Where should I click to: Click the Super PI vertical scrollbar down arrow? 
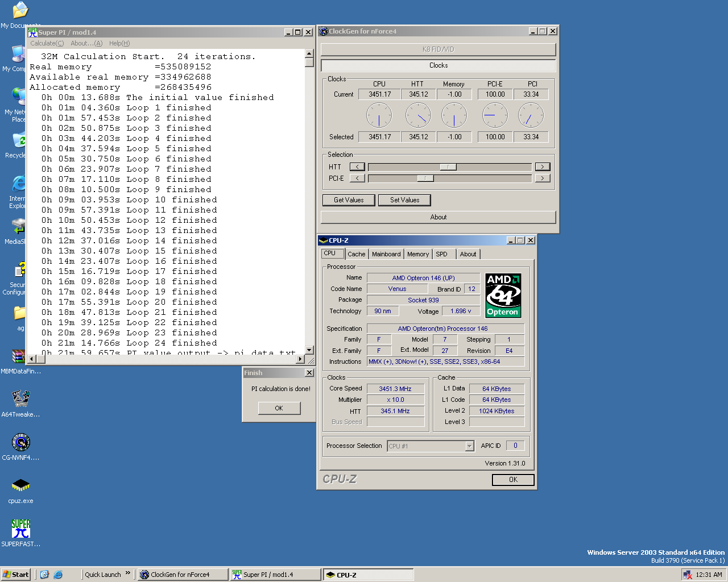309,350
